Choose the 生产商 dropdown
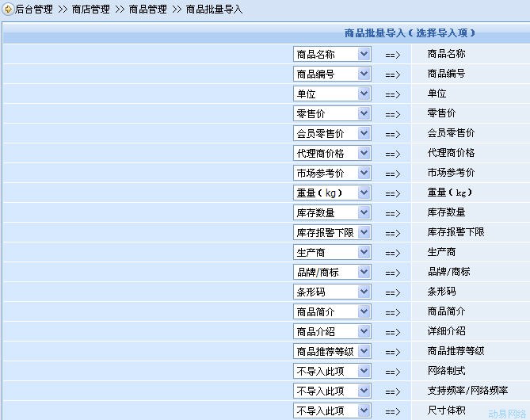Viewport: 530px width, 420px height. [x=331, y=252]
